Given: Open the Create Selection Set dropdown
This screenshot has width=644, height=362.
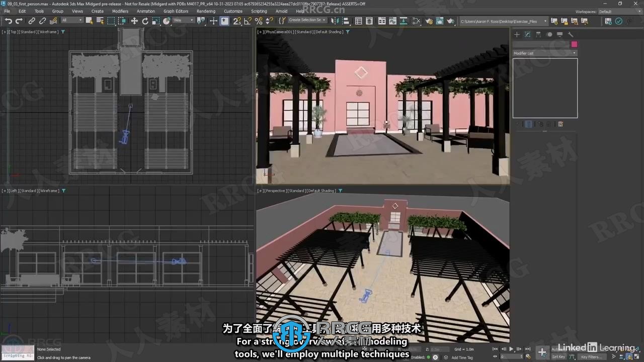Looking at the screenshot, I should click(x=307, y=20).
